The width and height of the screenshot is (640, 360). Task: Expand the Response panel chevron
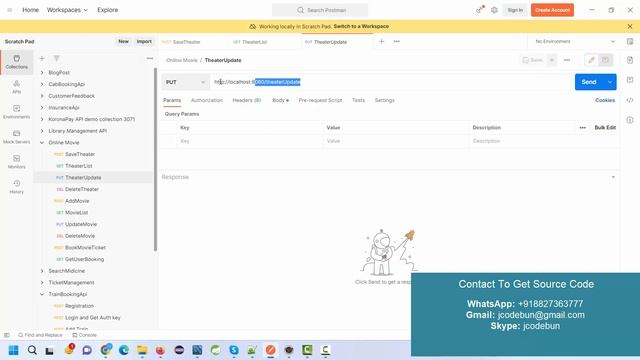pos(613,177)
